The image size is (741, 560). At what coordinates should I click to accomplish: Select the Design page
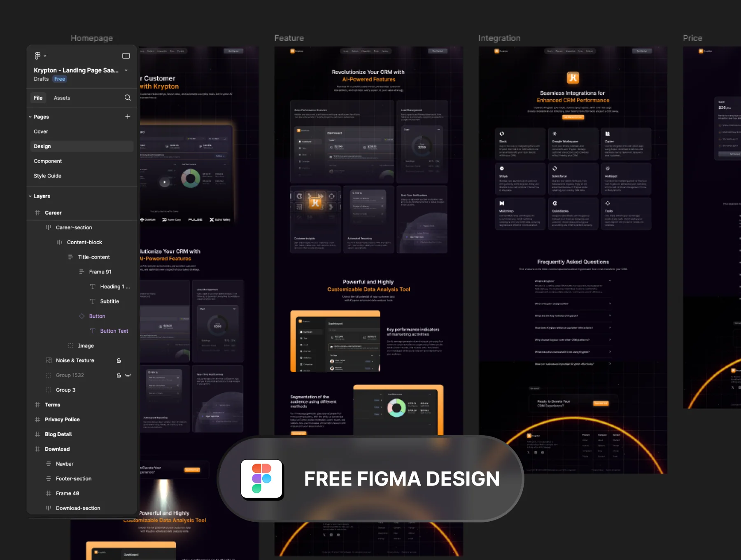(x=82, y=146)
